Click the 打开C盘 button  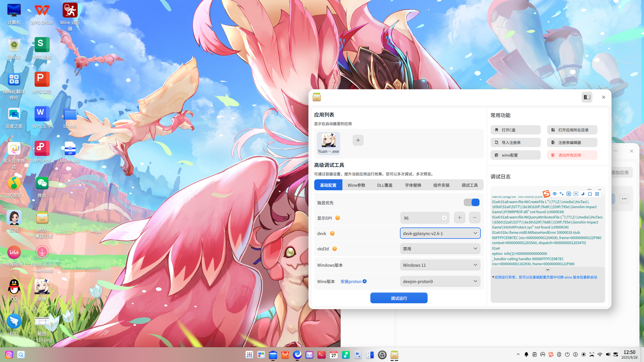(515, 130)
